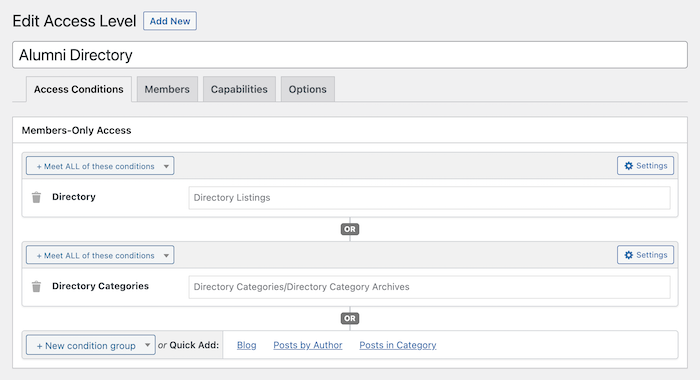Image resolution: width=700 pixels, height=380 pixels.
Task: Select the Options tab
Action: tap(308, 89)
